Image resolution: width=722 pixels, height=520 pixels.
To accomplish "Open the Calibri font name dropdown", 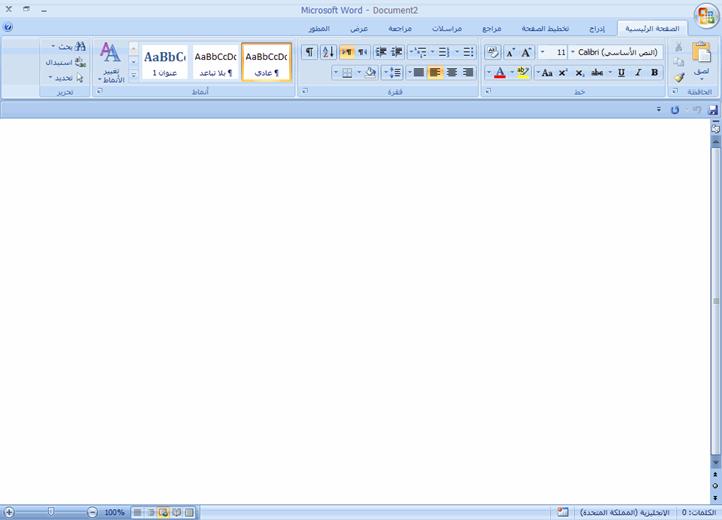I will click(x=573, y=52).
